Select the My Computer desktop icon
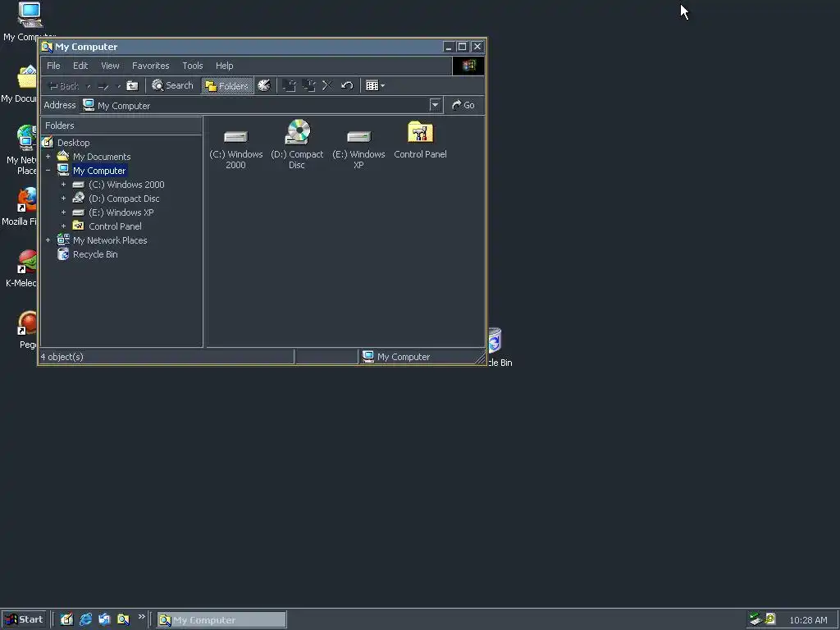Image resolution: width=840 pixels, height=630 pixels. pos(29,21)
